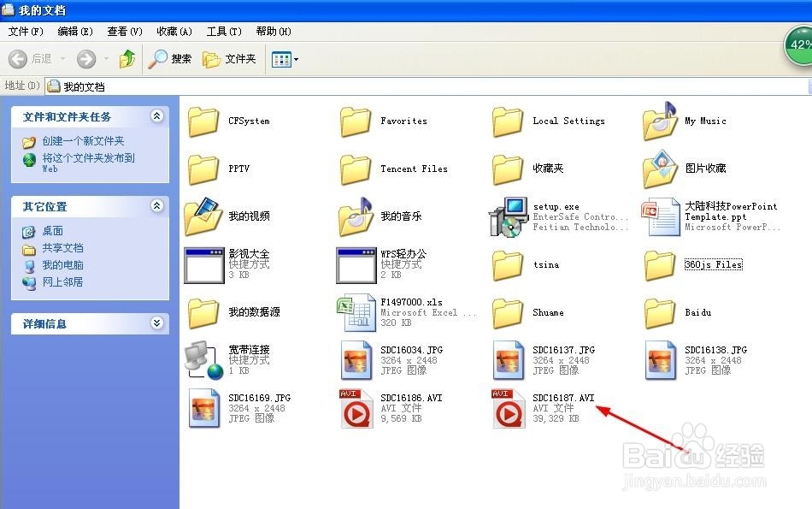Viewport: 812px width, 509px height.
Task: Open the 文件(F) menu
Action: tap(26, 32)
